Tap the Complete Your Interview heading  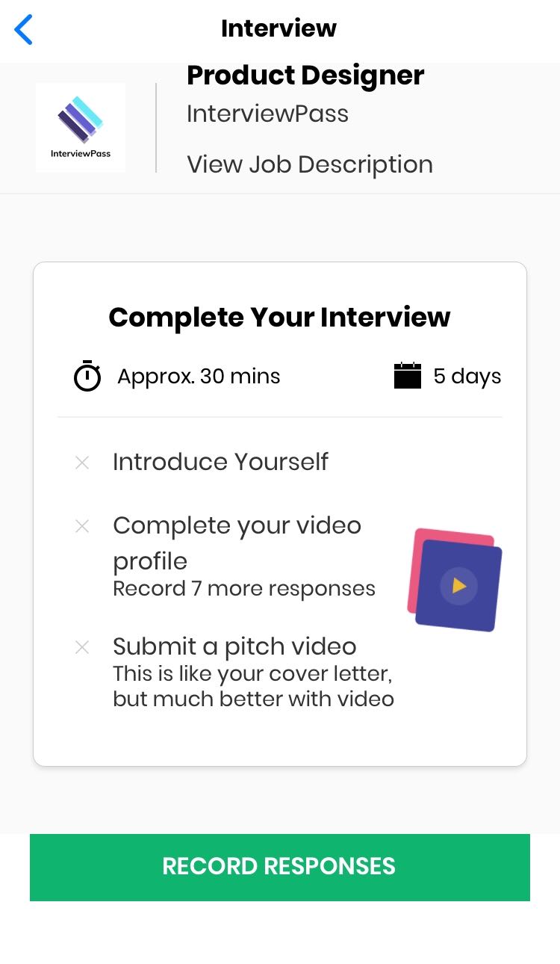279,317
